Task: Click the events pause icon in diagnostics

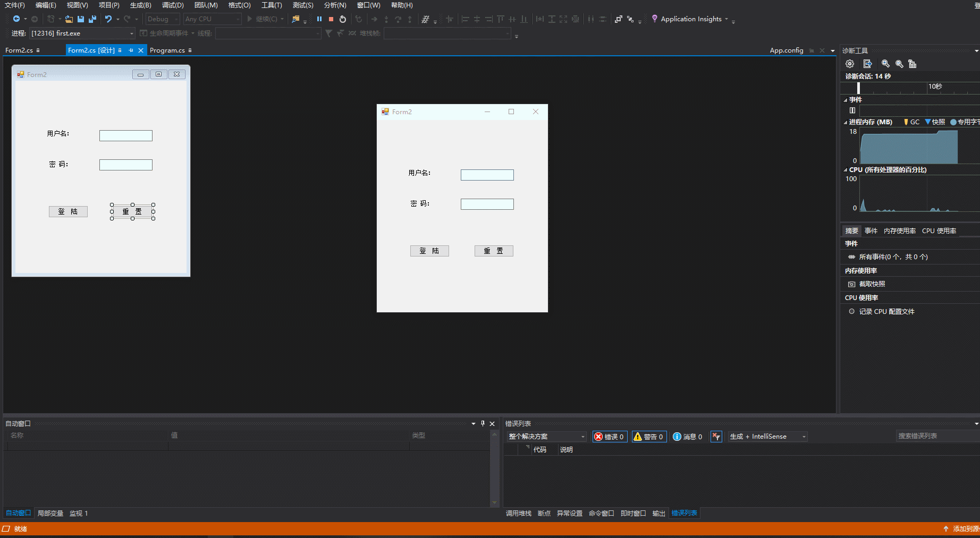Action: (x=852, y=110)
